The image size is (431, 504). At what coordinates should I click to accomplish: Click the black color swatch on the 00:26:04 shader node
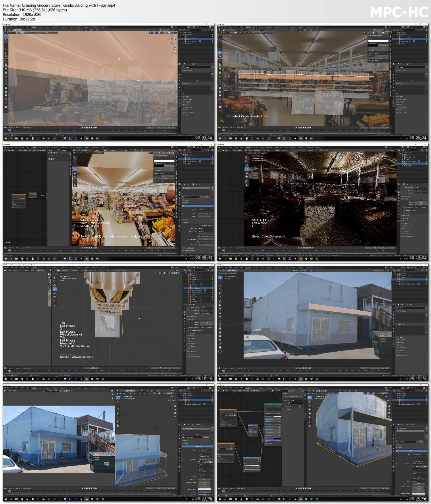277,439
